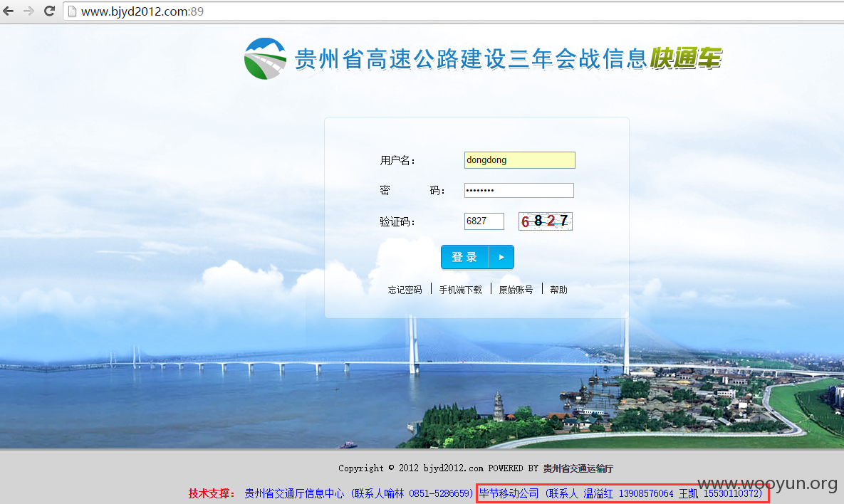Screen dimensions: 844x504
Task: Open the 手机端下载 mobile download link
Action: coord(460,290)
